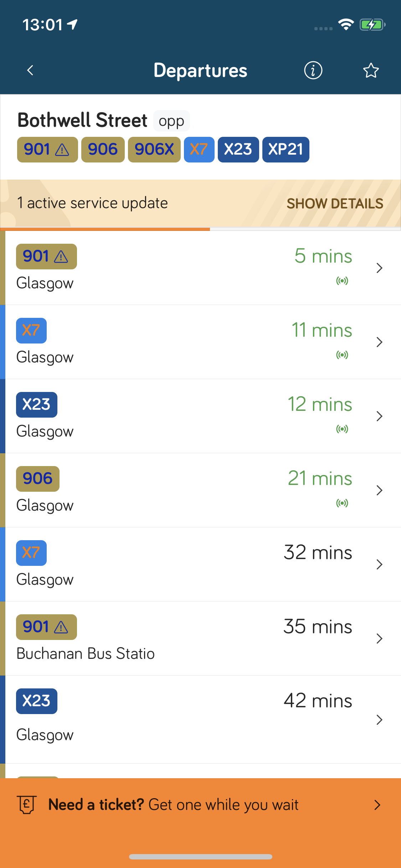Tap the star favourite icon
The image size is (401, 868).
(x=371, y=70)
